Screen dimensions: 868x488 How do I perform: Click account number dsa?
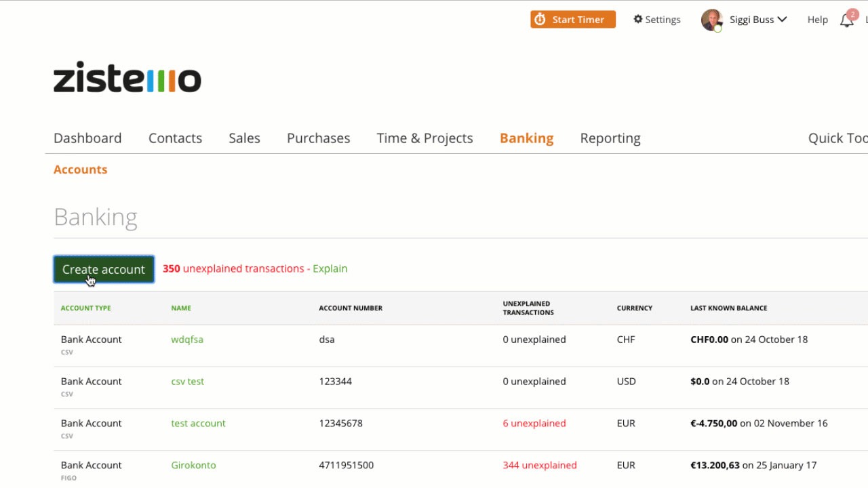tap(327, 340)
